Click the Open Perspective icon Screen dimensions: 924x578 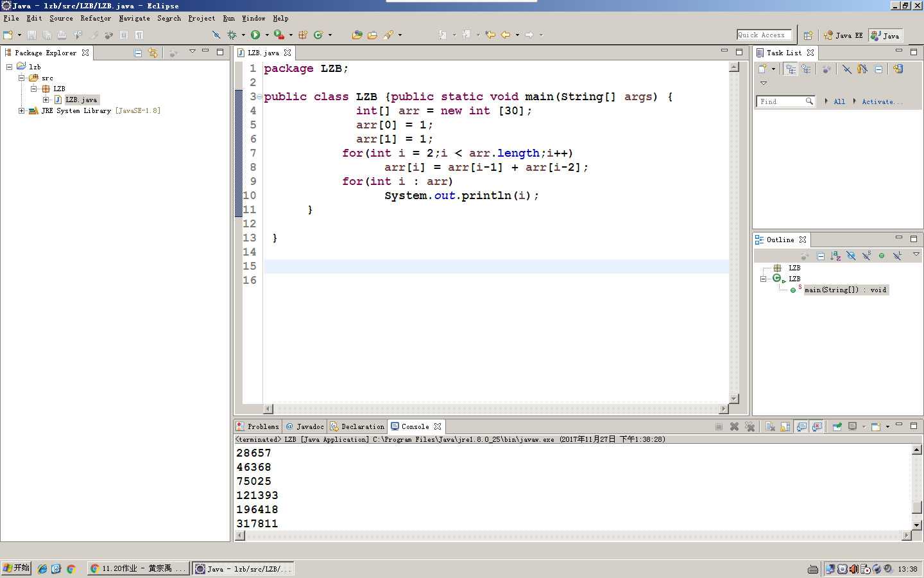(809, 35)
